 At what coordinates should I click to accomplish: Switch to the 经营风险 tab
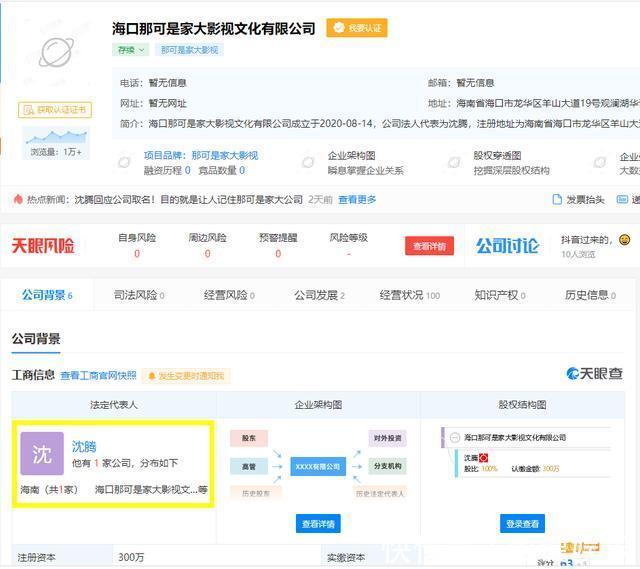[x=229, y=295]
